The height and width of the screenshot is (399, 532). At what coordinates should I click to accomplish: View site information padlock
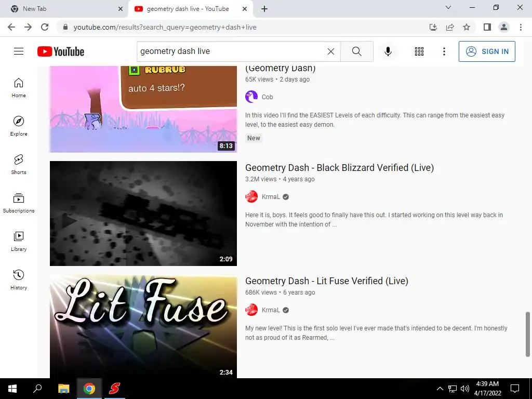[x=65, y=27]
